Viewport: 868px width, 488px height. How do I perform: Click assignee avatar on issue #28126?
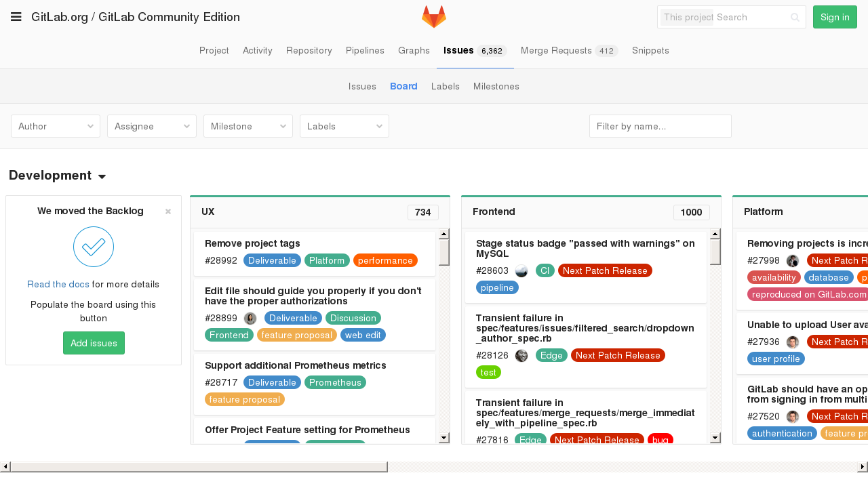tap(521, 356)
